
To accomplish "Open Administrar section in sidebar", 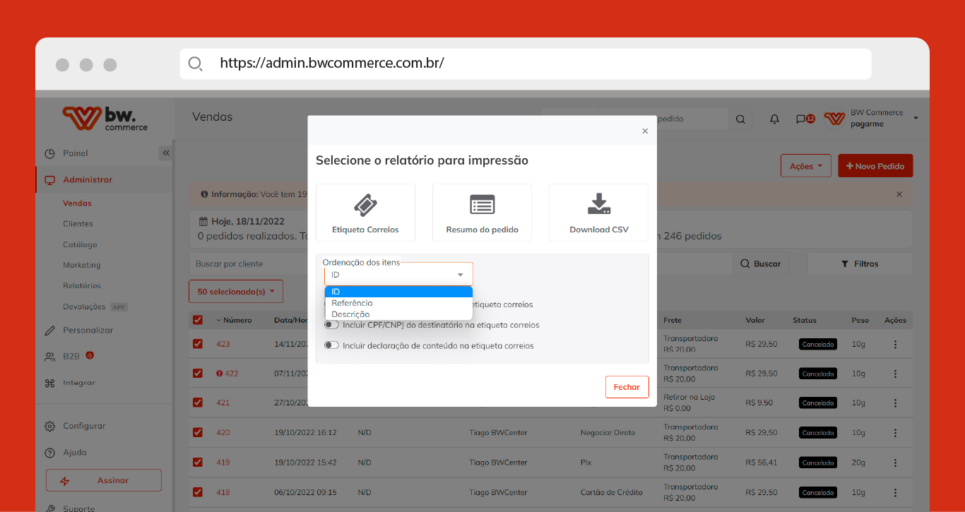I will [87, 180].
